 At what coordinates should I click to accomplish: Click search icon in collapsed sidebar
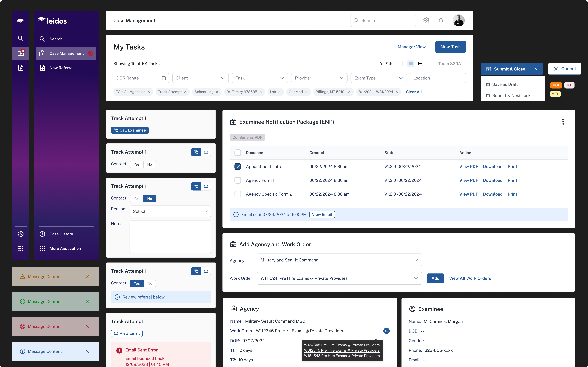(x=21, y=38)
